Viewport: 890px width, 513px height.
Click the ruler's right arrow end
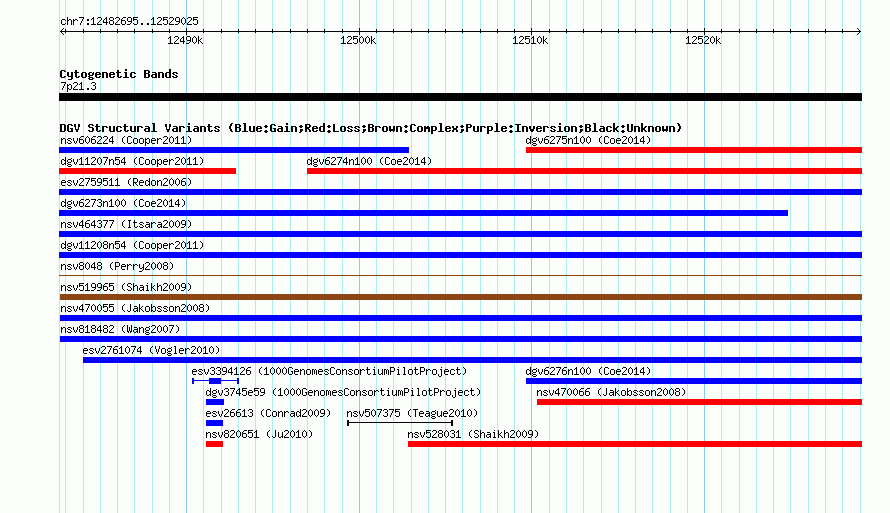point(859,32)
